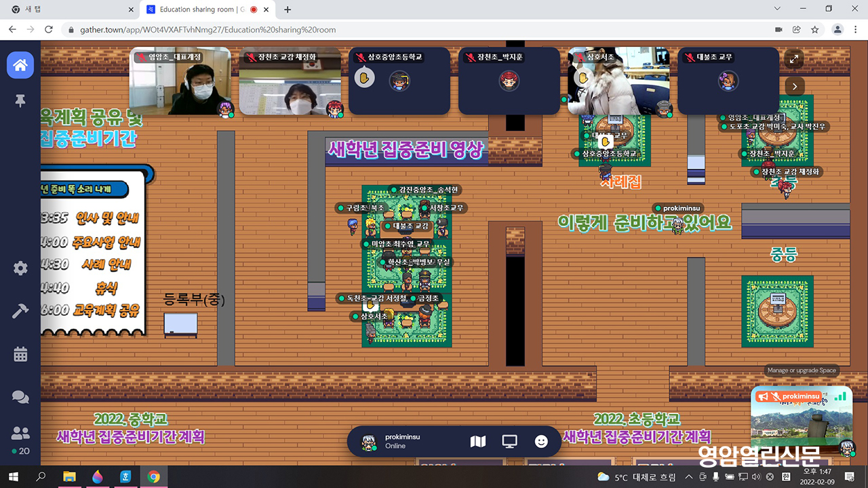Share this page icon in address bar
The width and height of the screenshot is (868, 488).
(x=797, y=30)
